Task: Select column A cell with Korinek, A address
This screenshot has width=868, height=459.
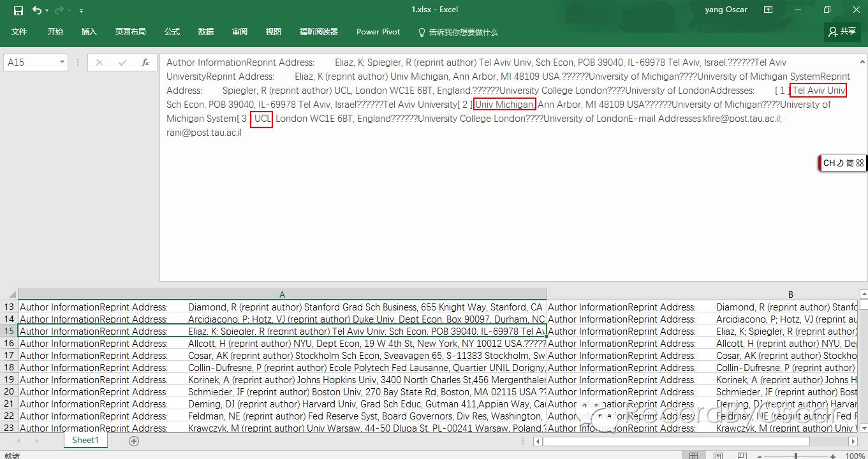Action: tap(282, 380)
